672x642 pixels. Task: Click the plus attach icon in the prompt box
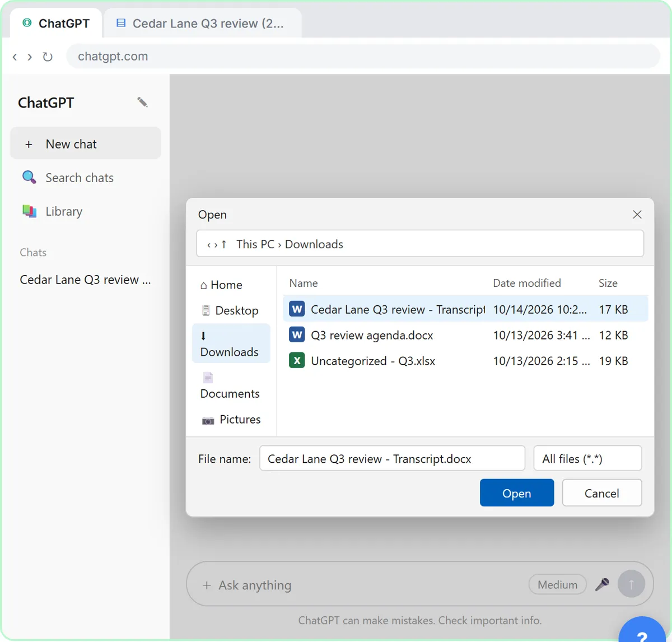point(207,585)
